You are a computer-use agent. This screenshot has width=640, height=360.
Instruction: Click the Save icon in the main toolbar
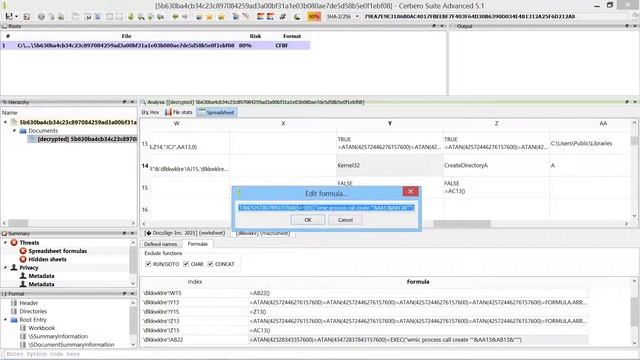[x=9, y=17]
